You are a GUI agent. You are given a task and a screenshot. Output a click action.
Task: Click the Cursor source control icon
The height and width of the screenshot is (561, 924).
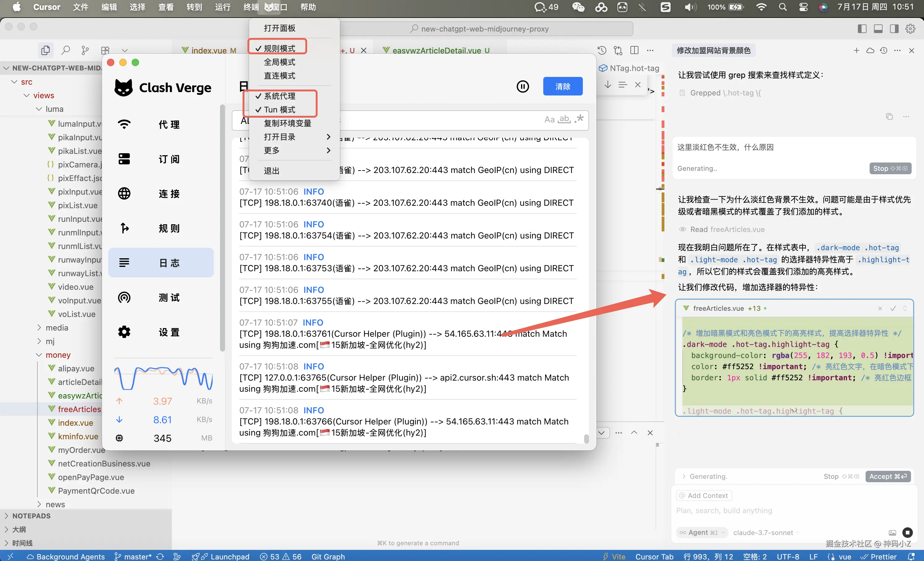pyautogui.click(x=85, y=50)
